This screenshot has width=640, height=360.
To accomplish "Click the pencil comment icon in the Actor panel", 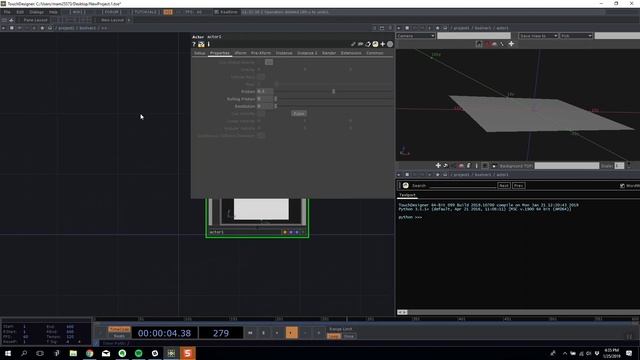I will tap(353, 44).
